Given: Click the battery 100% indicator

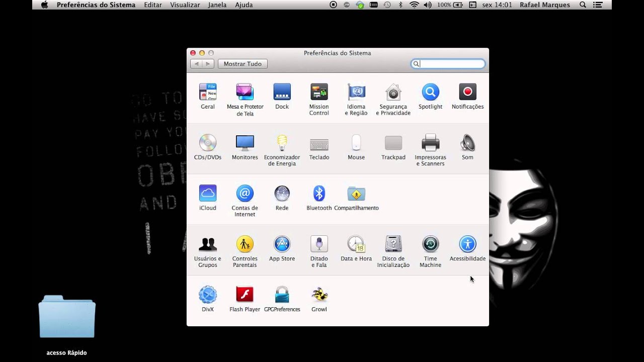Looking at the screenshot, I should (x=450, y=5).
